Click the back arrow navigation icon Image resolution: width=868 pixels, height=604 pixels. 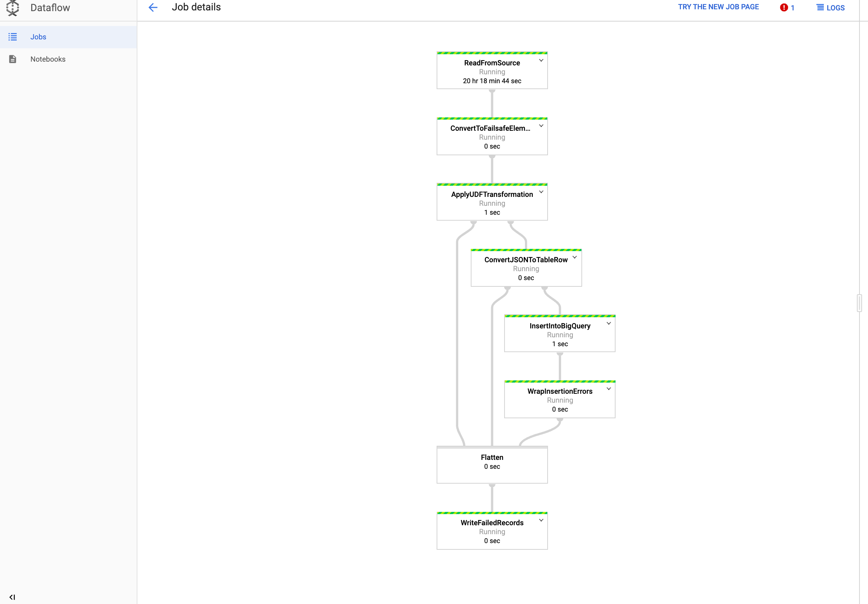pos(153,7)
